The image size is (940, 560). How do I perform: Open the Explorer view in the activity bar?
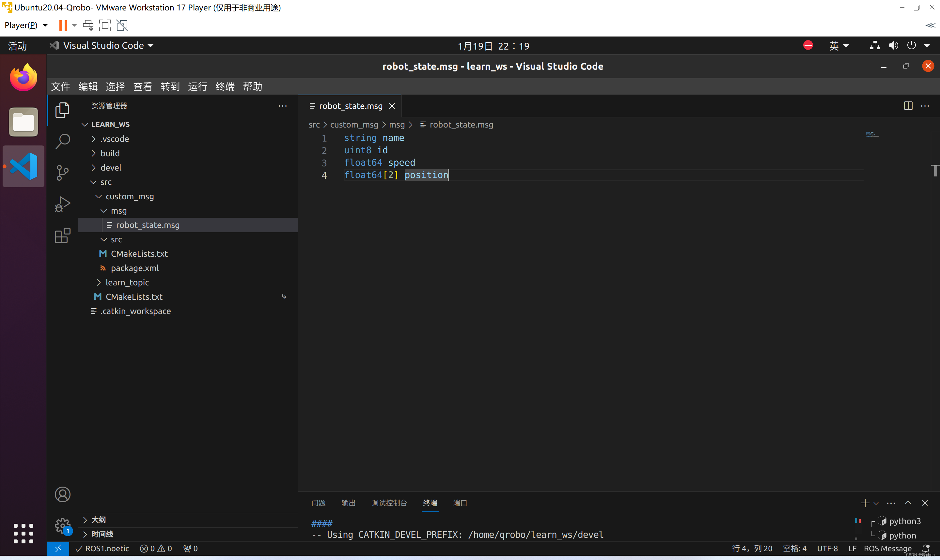point(62,110)
